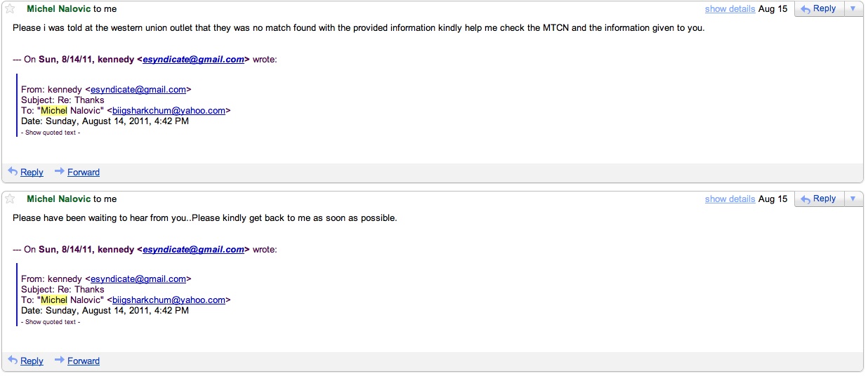Expand "Show quoted text" in the second message
868x376 pixels.
pyautogui.click(x=51, y=322)
